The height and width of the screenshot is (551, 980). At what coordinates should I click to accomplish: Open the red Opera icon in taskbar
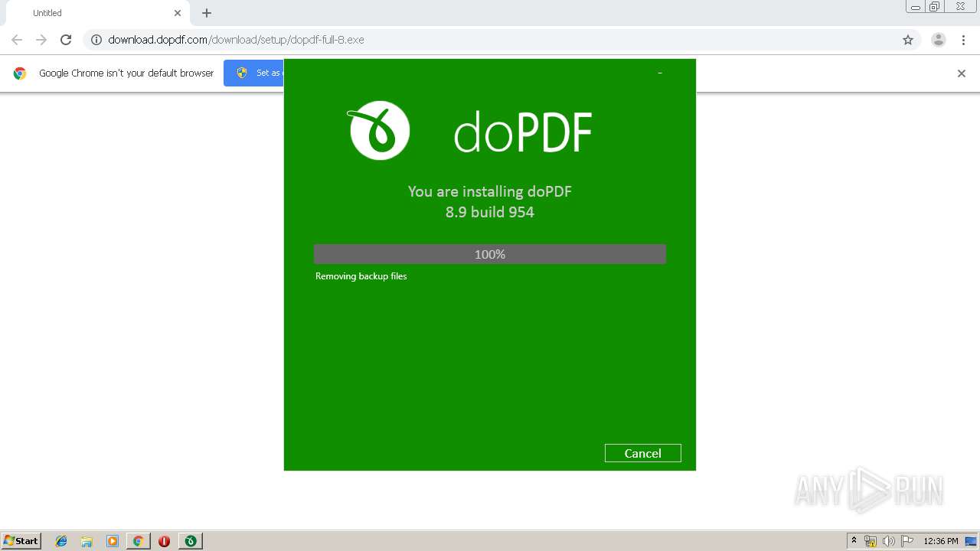(x=164, y=541)
